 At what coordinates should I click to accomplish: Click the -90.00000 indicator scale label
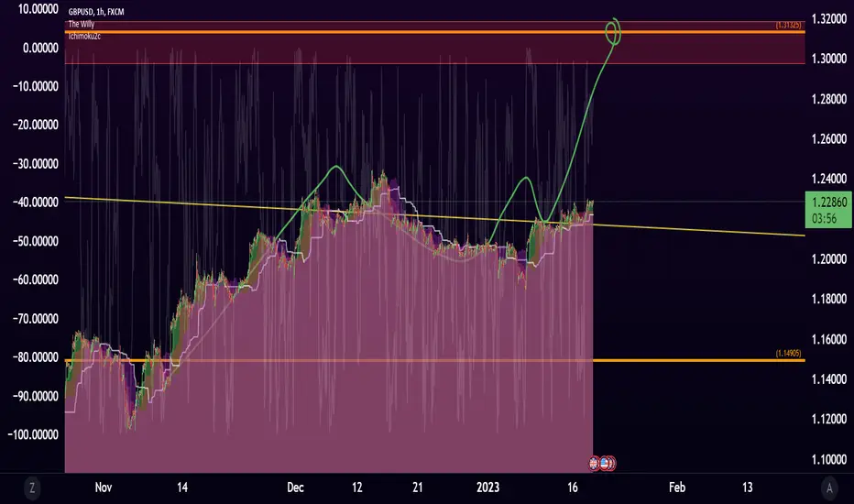pyautogui.click(x=35, y=396)
